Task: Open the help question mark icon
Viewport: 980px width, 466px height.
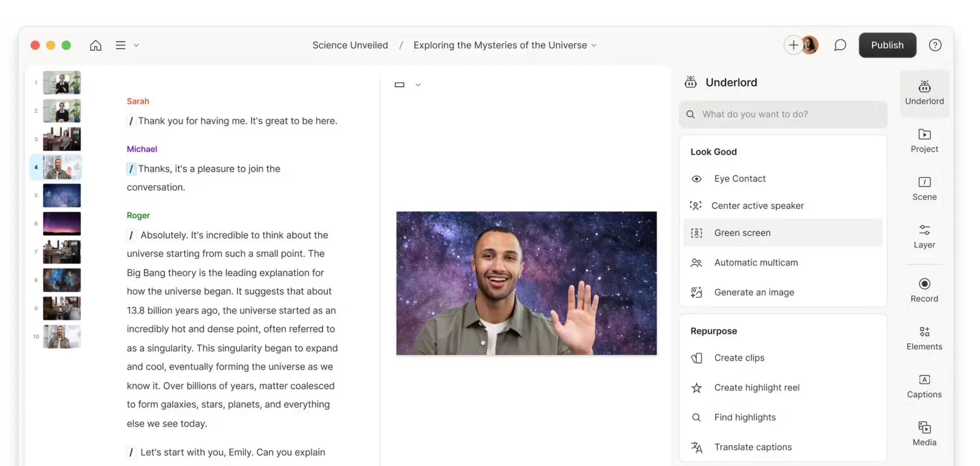Action: [x=935, y=45]
